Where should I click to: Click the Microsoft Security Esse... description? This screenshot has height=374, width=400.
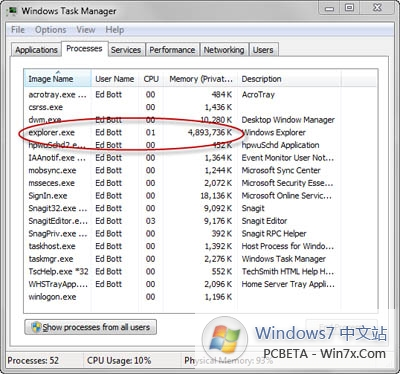pos(287,183)
